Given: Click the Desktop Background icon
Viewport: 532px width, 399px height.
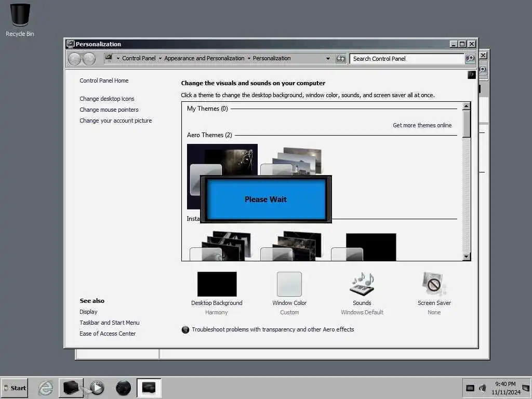Looking at the screenshot, I should click(x=217, y=284).
